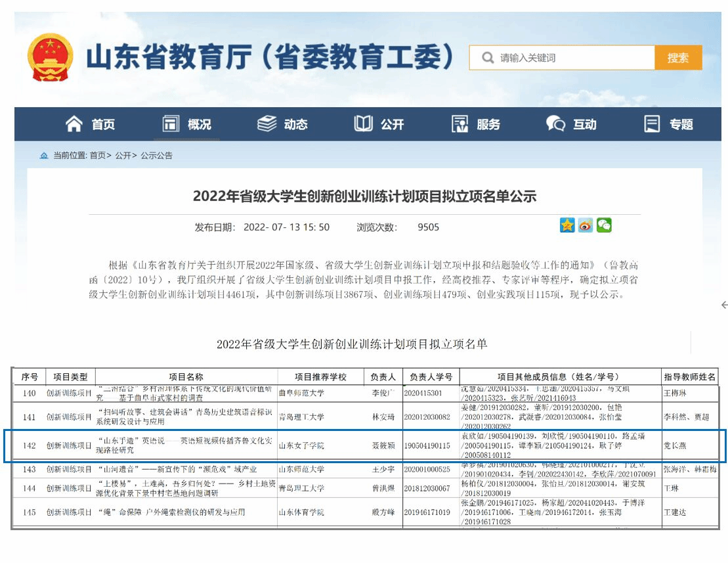Image resolution: width=728 pixels, height=563 pixels.
Task: Click the house icon for 首页
Action: [x=75, y=124]
